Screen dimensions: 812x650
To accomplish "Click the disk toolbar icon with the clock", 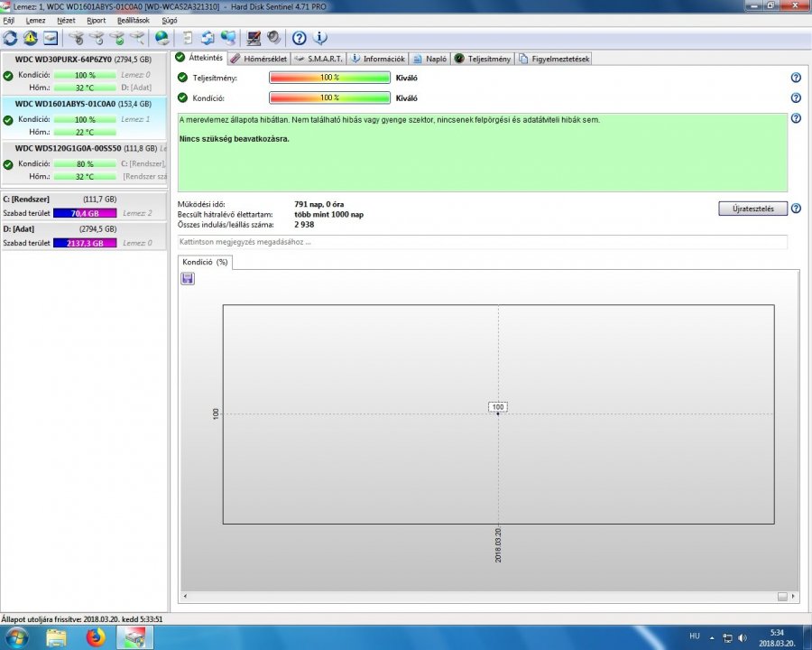I will point(97,38).
